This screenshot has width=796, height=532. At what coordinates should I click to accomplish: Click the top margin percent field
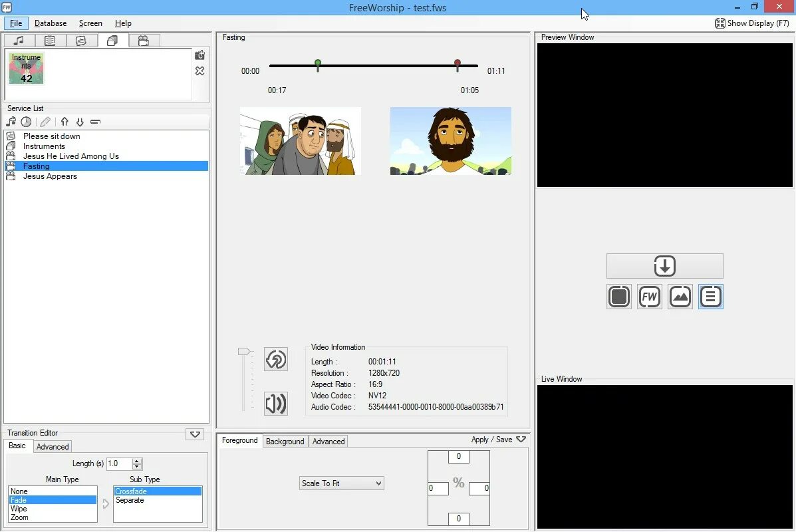(x=458, y=456)
